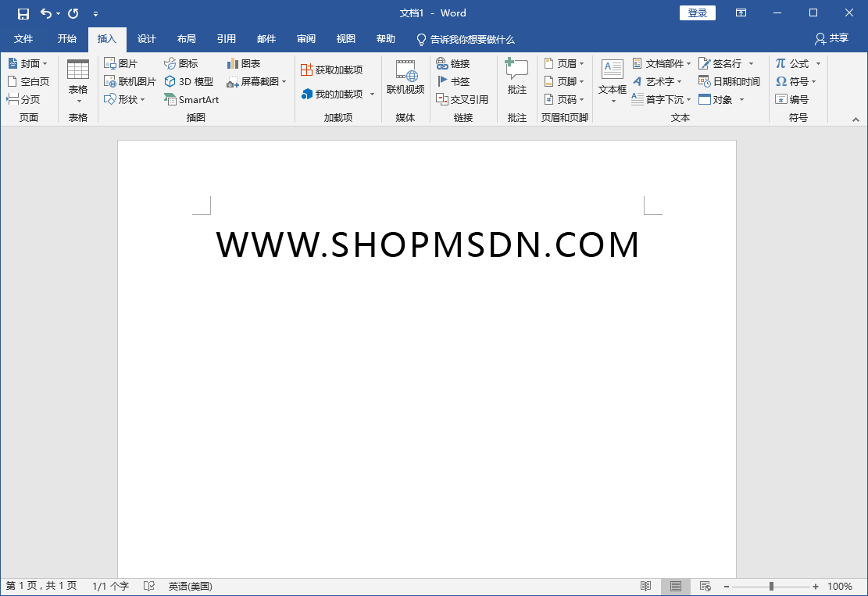
Task: Switch to the 设计 ribbon tab
Action: coord(146,39)
